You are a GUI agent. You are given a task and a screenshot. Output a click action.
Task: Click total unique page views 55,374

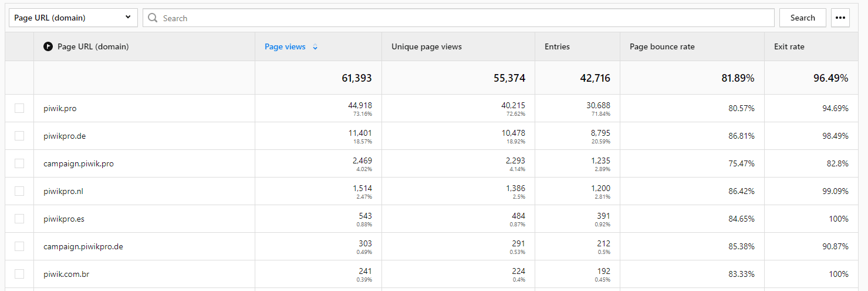pyautogui.click(x=509, y=78)
